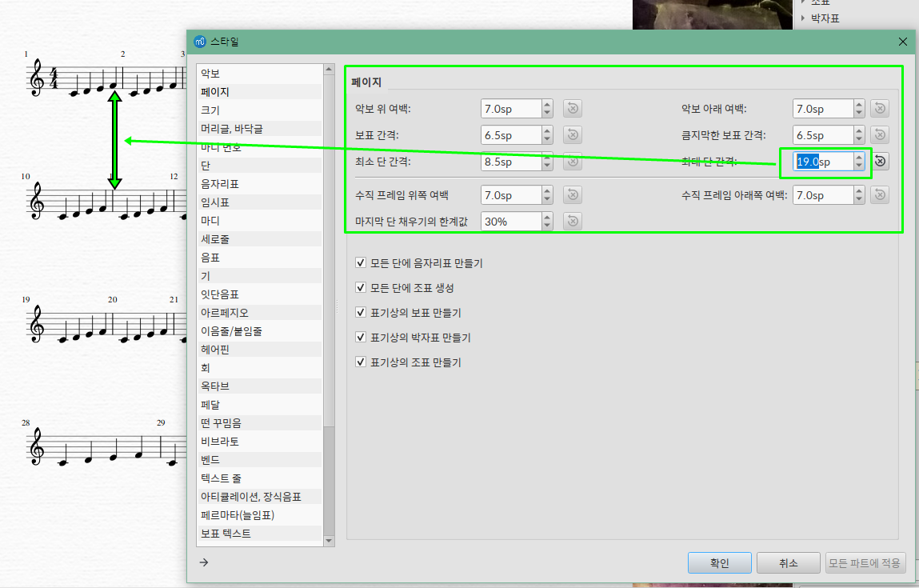
Task: Click the 마지막 단 채우기의 한계값 stepper arrows
Action: coord(547,221)
